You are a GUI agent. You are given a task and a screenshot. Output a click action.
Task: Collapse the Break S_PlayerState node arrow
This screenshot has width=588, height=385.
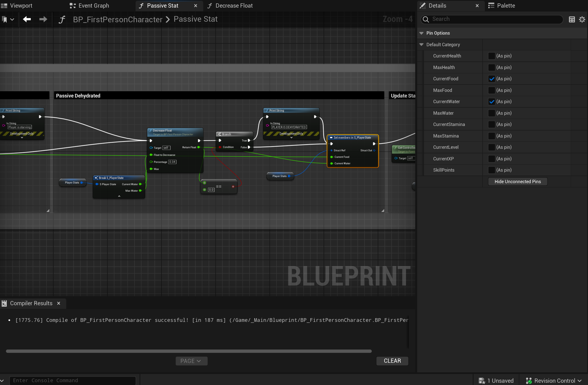(119, 196)
